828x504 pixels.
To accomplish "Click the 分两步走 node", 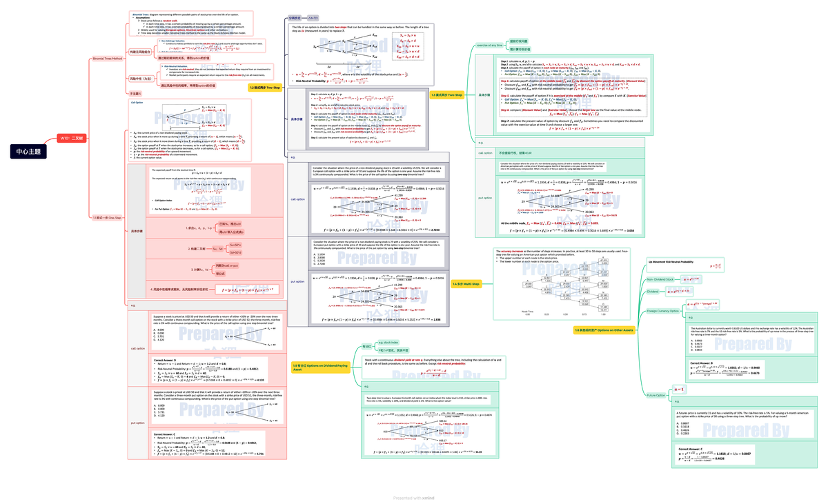I will (294, 17).
